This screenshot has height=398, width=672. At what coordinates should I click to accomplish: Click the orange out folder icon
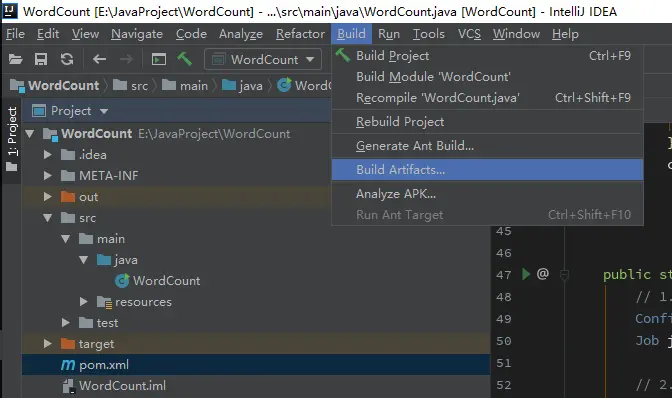[x=68, y=197]
